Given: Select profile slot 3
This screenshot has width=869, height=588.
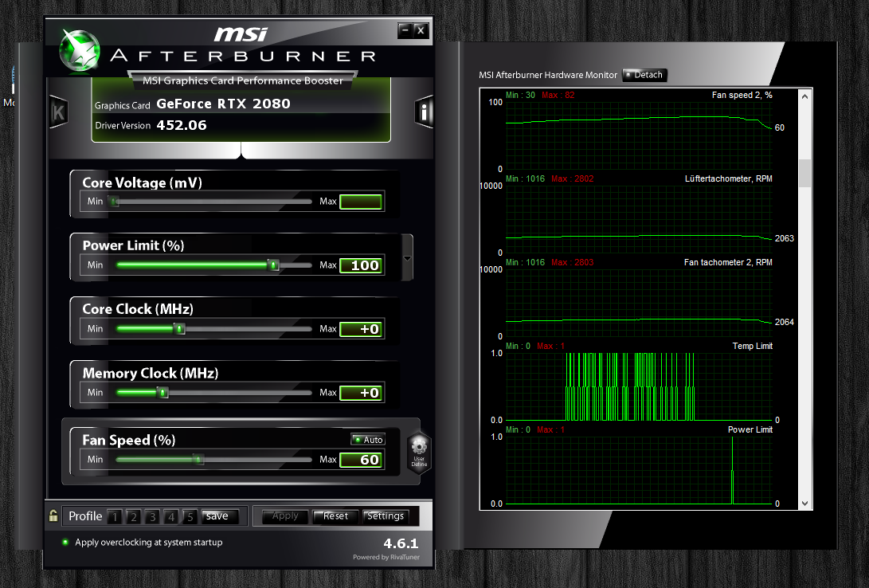Looking at the screenshot, I should coord(152,516).
